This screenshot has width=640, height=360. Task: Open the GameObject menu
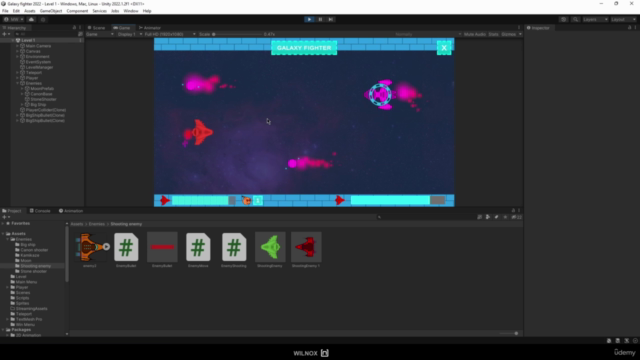click(51, 11)
